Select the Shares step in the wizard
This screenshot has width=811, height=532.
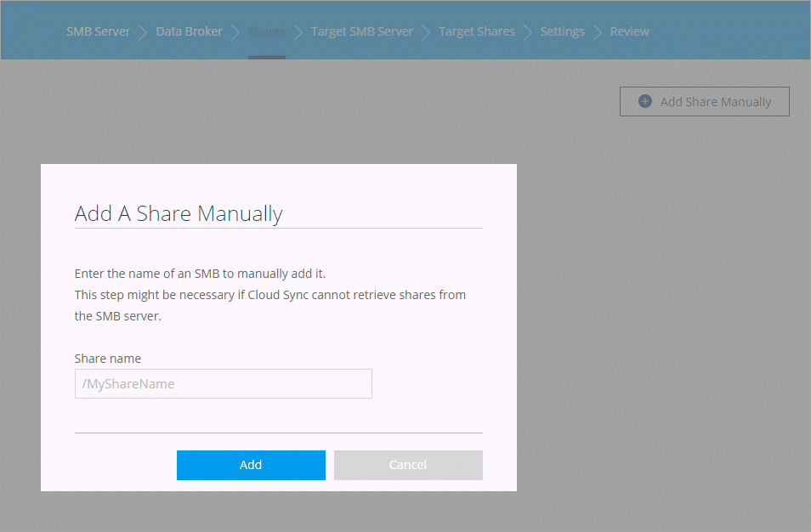[266, 31]
